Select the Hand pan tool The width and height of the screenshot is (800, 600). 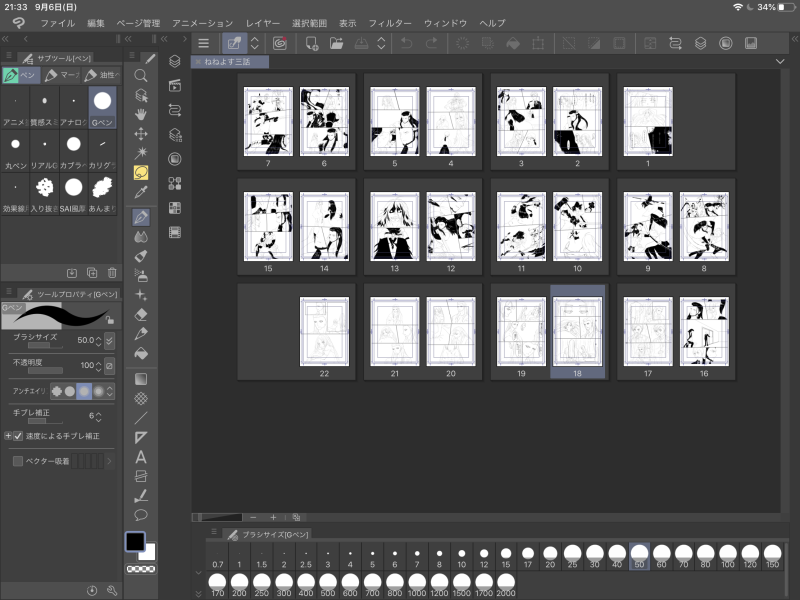point(141,114)
